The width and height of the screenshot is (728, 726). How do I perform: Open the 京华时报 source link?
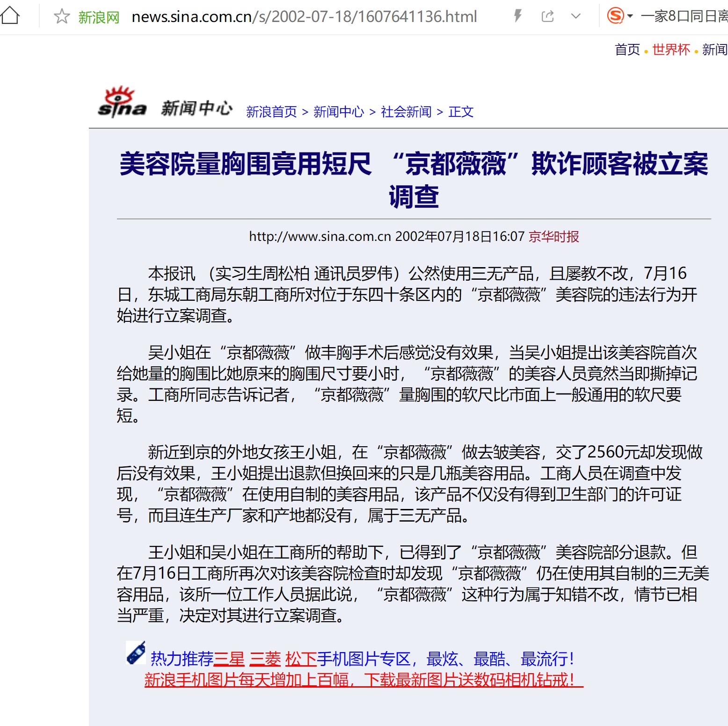click(x=554, y=237)
